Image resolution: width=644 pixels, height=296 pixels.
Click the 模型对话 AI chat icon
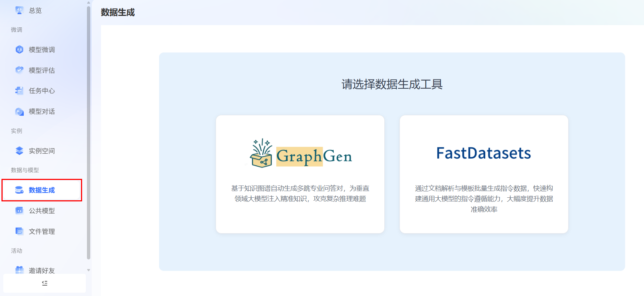(19, 111)
